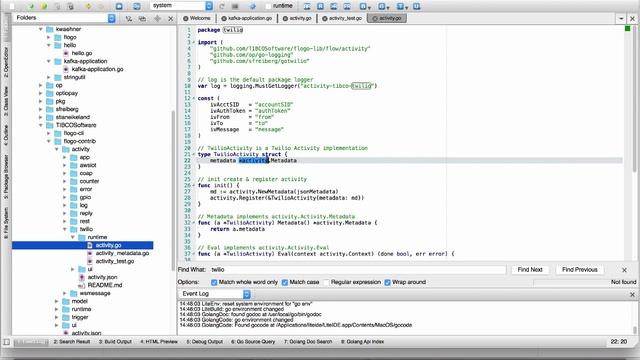
Task: Expand the optiopay folder
Action: pyautogui.click(x=41, y=93)
